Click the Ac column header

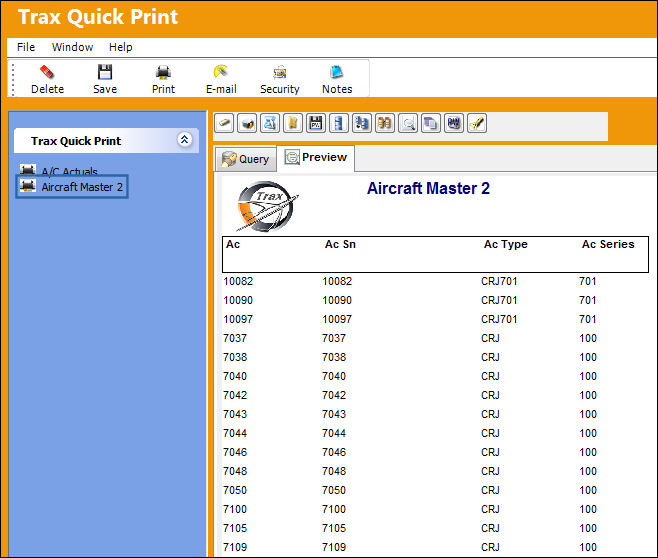click(x=233, y=244)
